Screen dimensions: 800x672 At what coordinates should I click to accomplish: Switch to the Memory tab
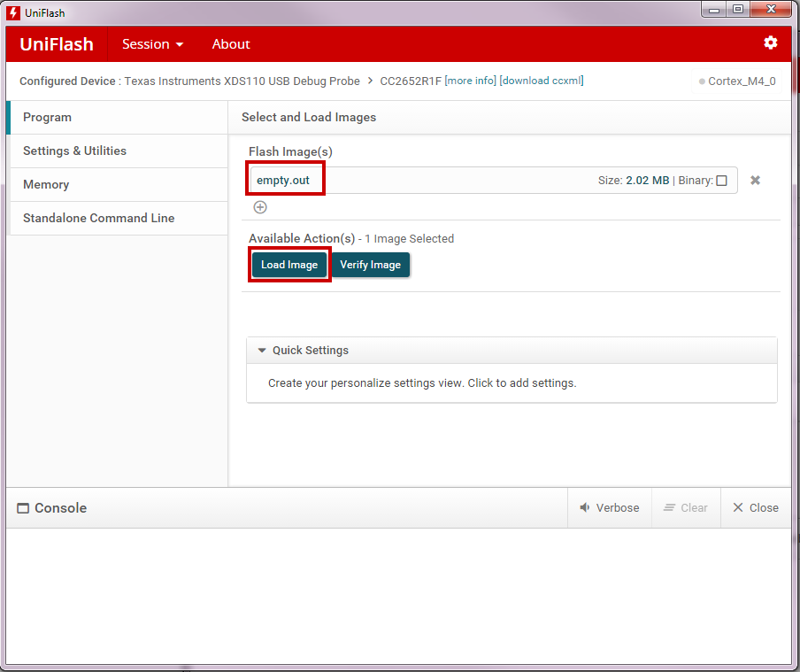pyautogui.click(x=46, y=185)
